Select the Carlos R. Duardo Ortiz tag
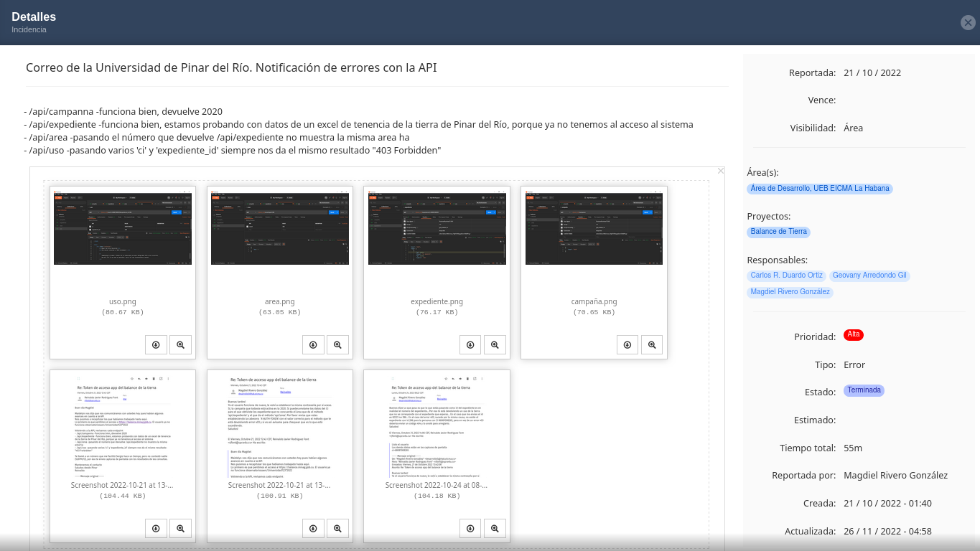 pyautogui.click(x=786, y=275)
